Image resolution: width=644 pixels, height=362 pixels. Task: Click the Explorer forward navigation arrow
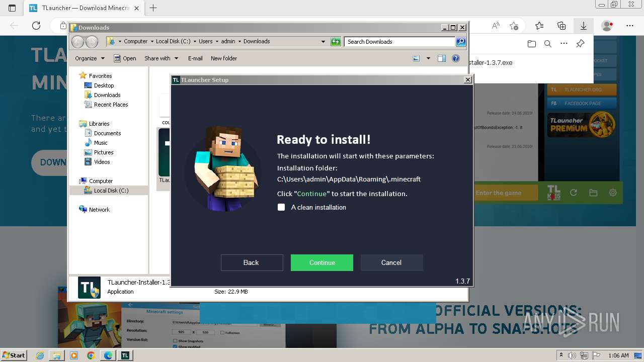point(92,42)
